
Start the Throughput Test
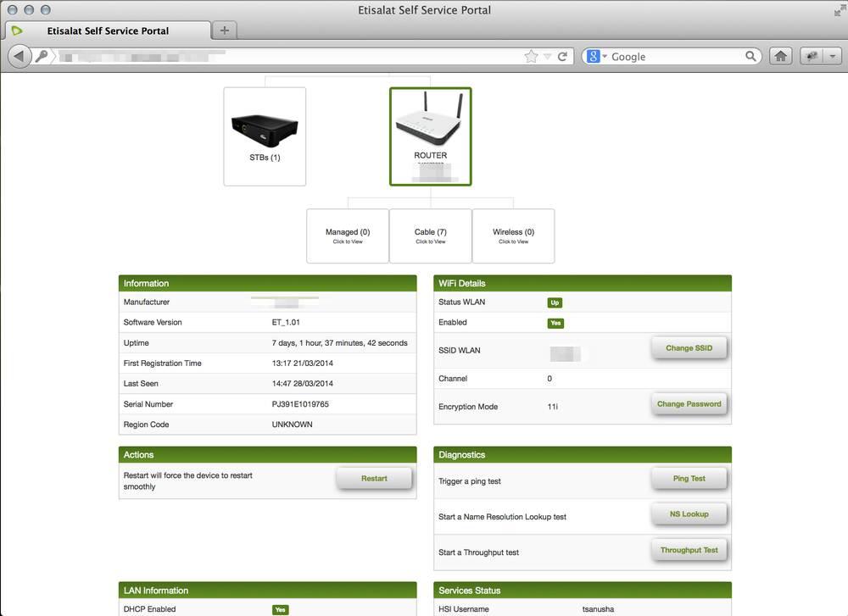[x=689, y=550]
